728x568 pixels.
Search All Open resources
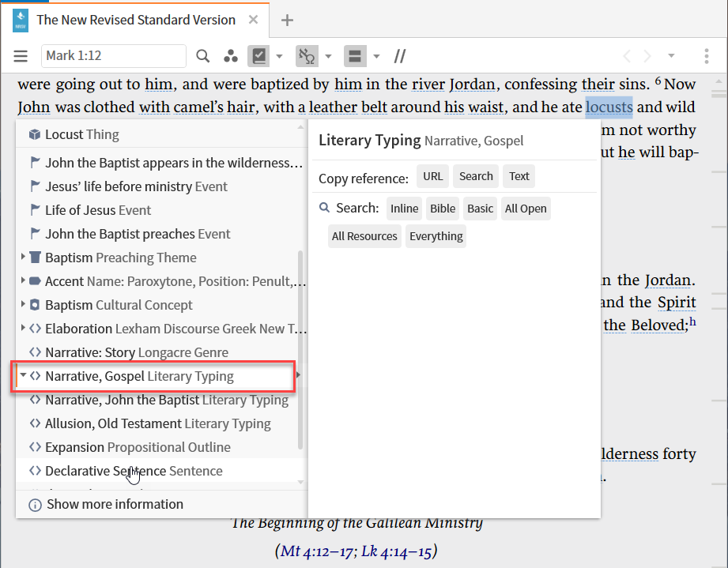tap(526, 209)
